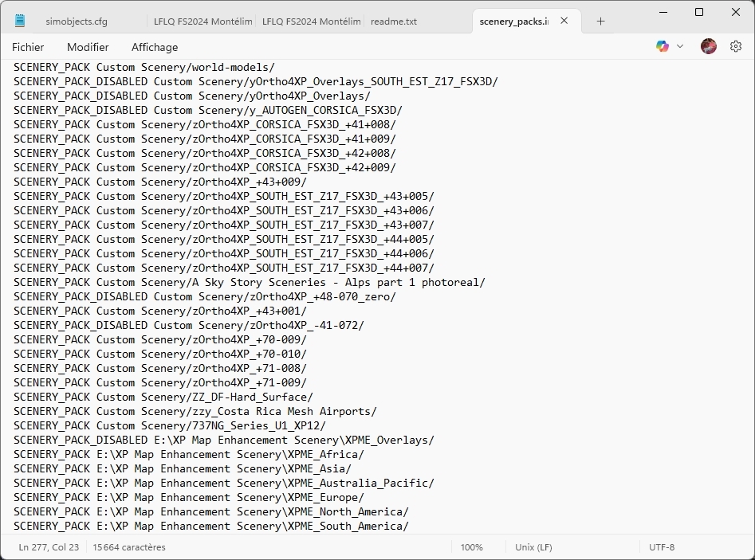Click the SOUTH_EST_Z17_FSX3D_+43+005 line
755x560 pixels.
(x=224, y=196)
